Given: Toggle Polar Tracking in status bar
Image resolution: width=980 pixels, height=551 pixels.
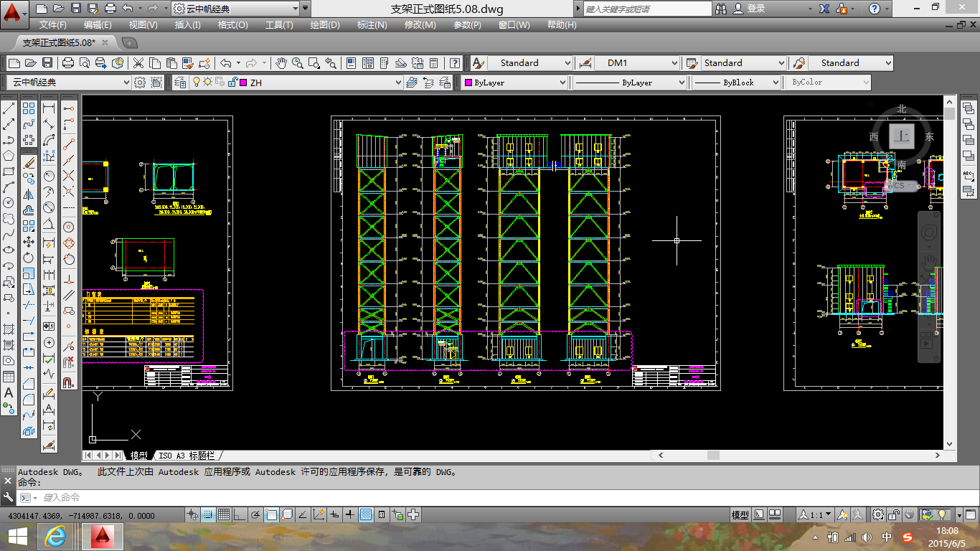Looking at the screenshot, I should [255, 515].
